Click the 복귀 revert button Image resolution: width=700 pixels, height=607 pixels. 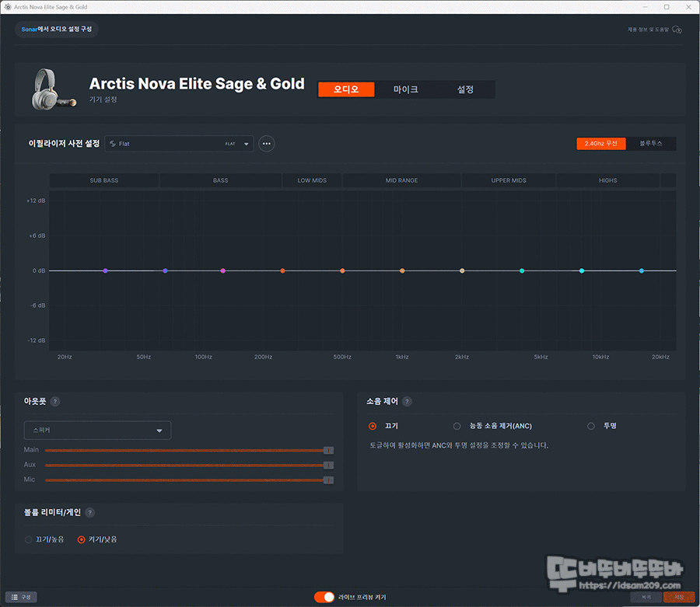coord(646,597)
